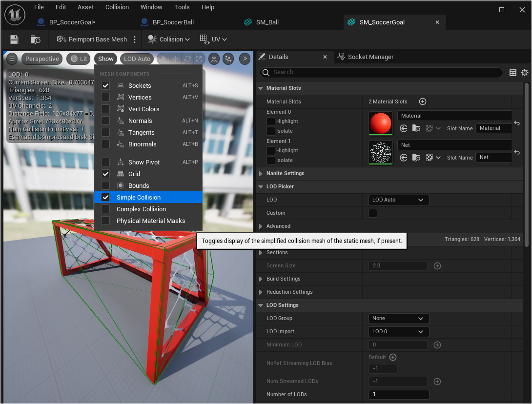
Task: Click the Number of LODs value field
Action: (399, 395)
